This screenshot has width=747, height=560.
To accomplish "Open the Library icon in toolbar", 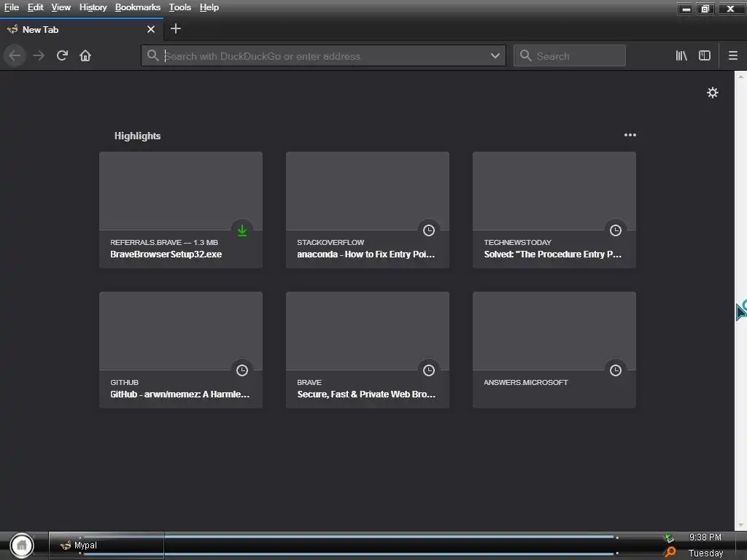I will (x=681, y=55).
